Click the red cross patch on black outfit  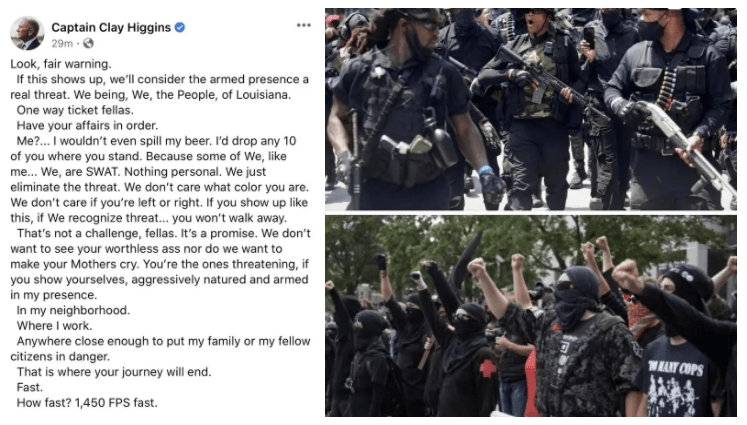(488, 368)
